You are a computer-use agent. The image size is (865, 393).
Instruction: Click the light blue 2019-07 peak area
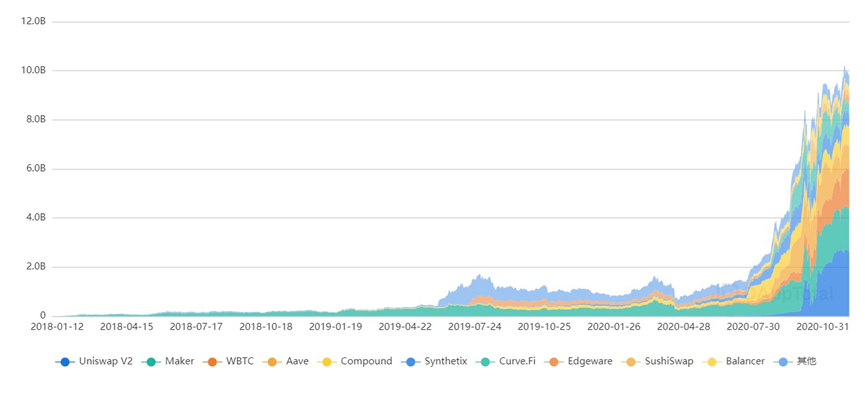479,286
